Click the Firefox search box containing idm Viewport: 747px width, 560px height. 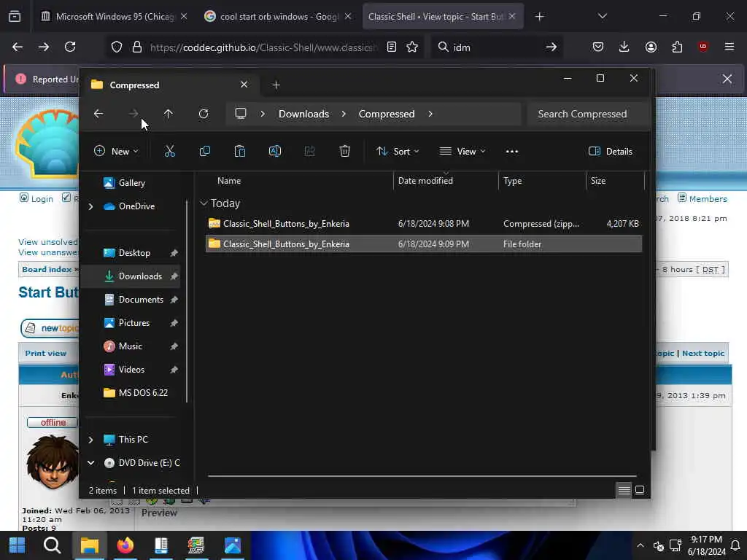[497, 47]
